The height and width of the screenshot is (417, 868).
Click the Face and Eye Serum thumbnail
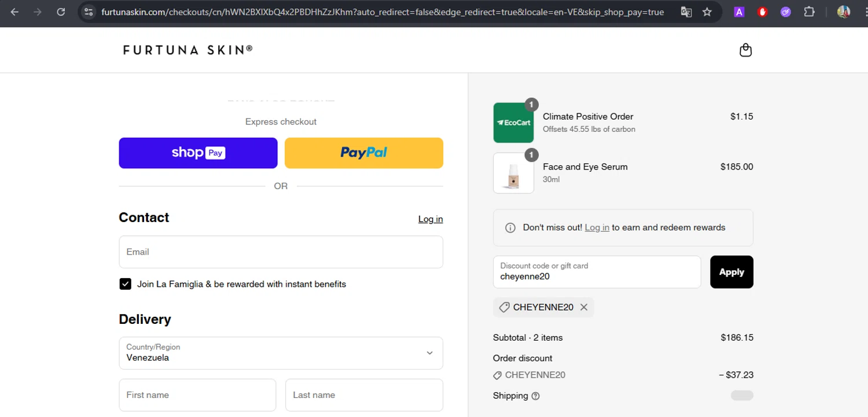pyautogui.click(x=513, y=173)
